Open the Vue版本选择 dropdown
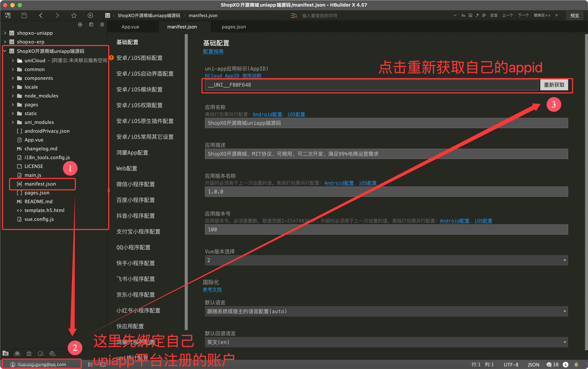The image size is (588, 369). coord(386,260)
